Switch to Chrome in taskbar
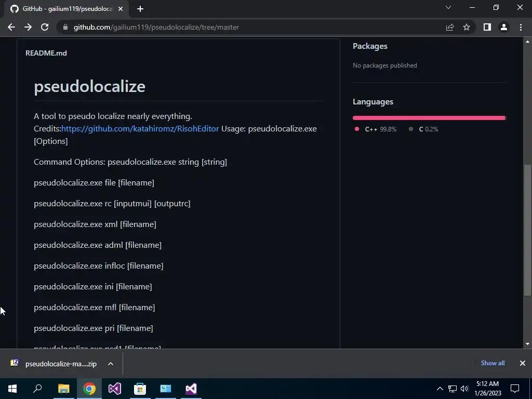Image resolution: width=532 pixels, height=399 pixels. click(89, 389)
